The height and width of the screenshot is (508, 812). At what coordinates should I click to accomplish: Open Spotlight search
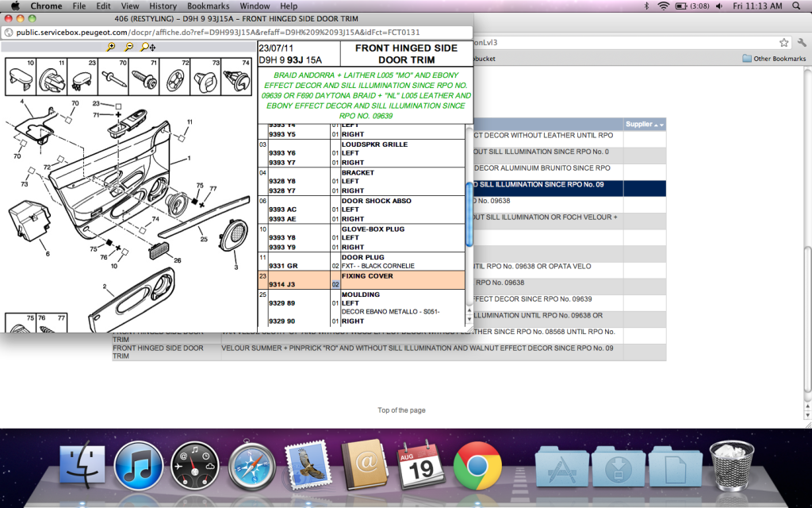(796, 6)
